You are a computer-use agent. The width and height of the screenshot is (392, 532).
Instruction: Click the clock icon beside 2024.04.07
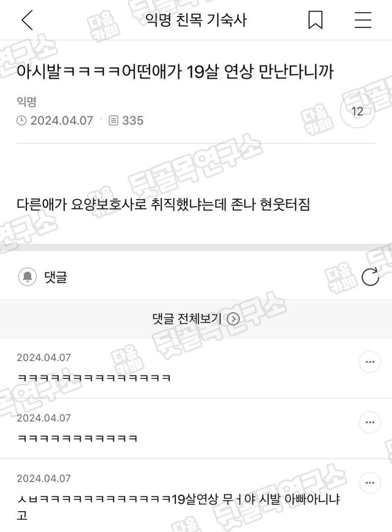click(x=21, y=121)
